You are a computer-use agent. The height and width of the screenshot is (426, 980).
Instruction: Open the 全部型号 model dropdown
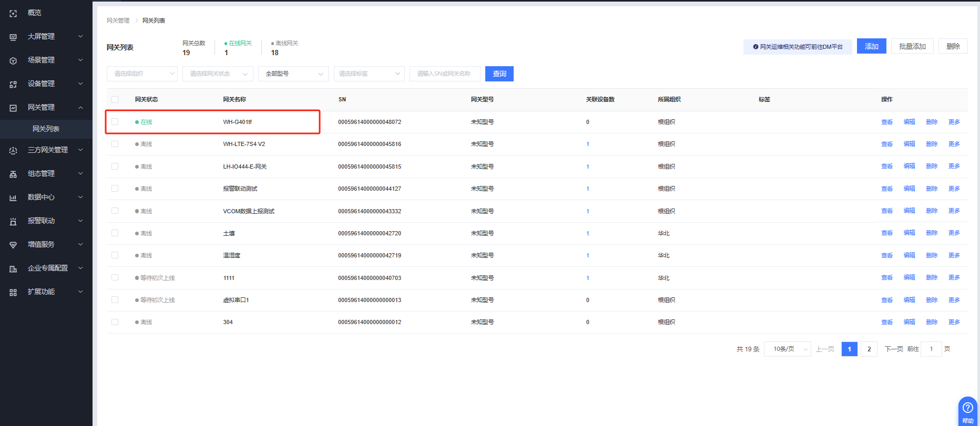point(293,74)
